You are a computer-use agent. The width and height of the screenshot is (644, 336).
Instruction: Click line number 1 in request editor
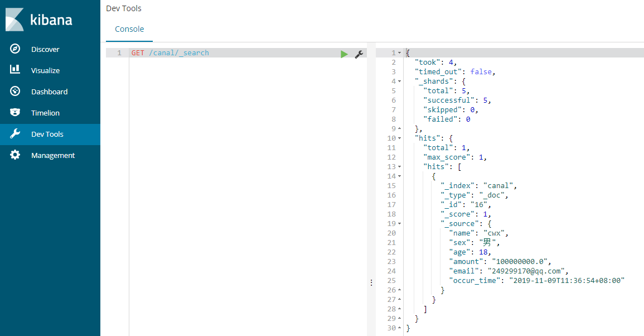(119, 52)
